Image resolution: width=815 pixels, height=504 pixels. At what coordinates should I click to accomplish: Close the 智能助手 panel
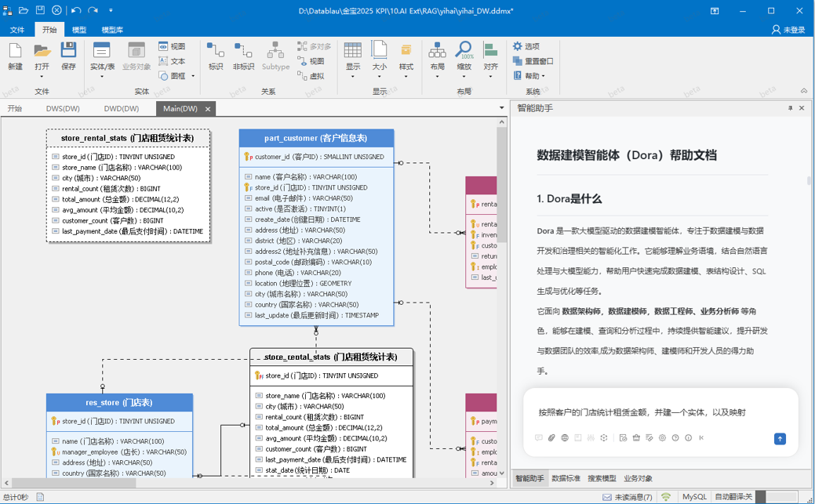(x=802, y=108)
